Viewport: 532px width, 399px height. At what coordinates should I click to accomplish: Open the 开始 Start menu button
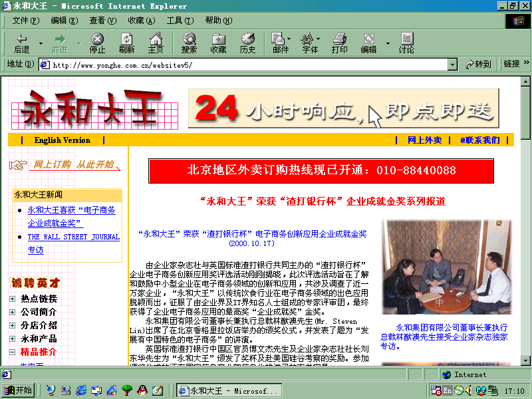pyautogui.click(x=18, y=390)
